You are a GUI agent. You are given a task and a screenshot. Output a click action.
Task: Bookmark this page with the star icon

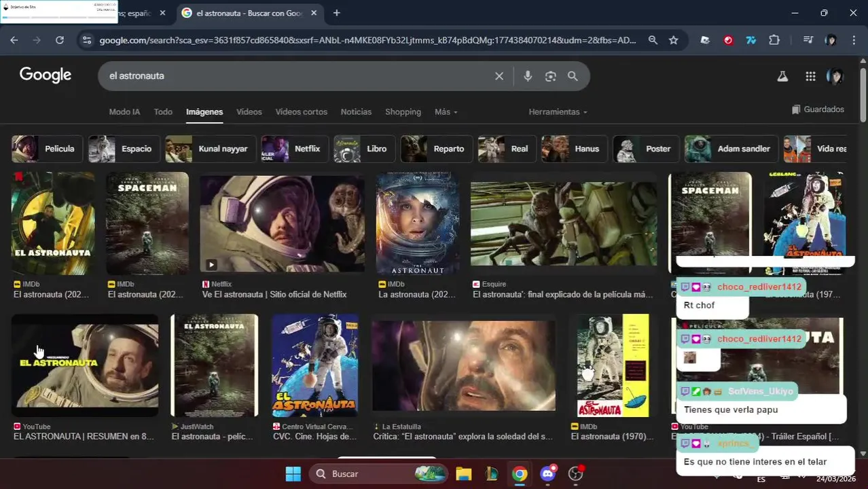[x=673, y=40]
